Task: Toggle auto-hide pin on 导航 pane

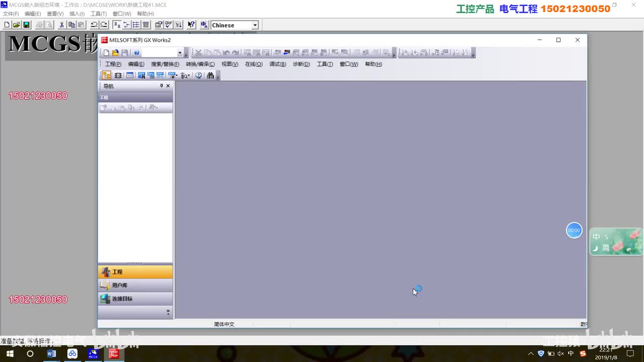Action: 162,86
